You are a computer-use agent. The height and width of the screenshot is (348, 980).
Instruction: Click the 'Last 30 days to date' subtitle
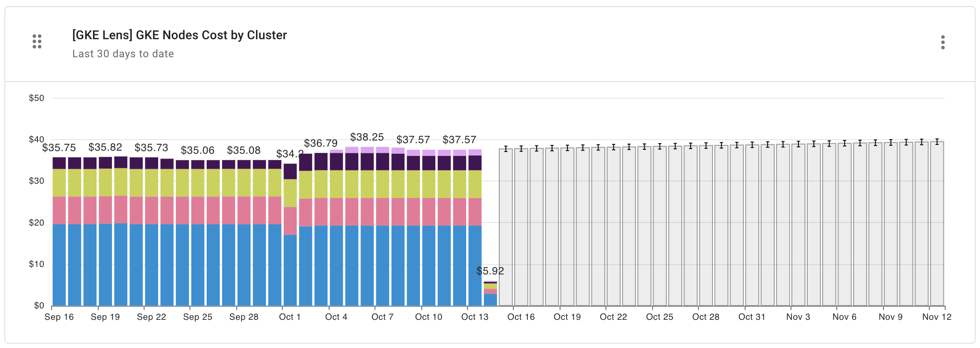(x=122, y=54)
